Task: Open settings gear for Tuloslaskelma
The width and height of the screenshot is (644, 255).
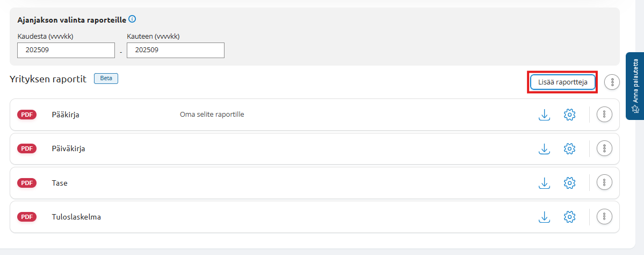Action: (x=570, y=217)
